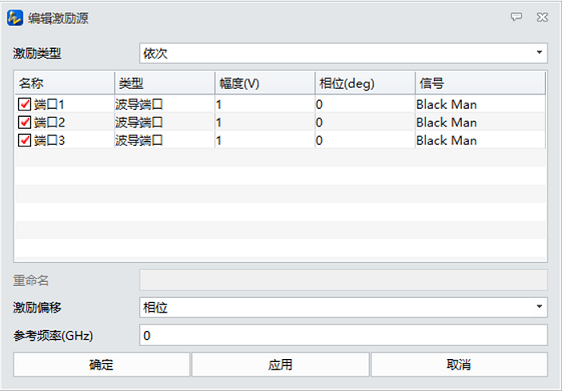Uncheck the 端口2 checkbox

24,122
